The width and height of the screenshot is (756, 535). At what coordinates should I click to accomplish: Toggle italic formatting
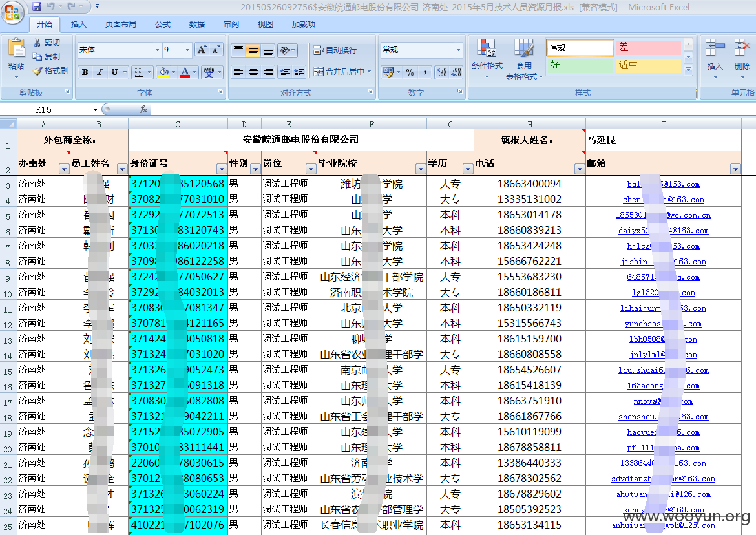(x=100, y=72)
